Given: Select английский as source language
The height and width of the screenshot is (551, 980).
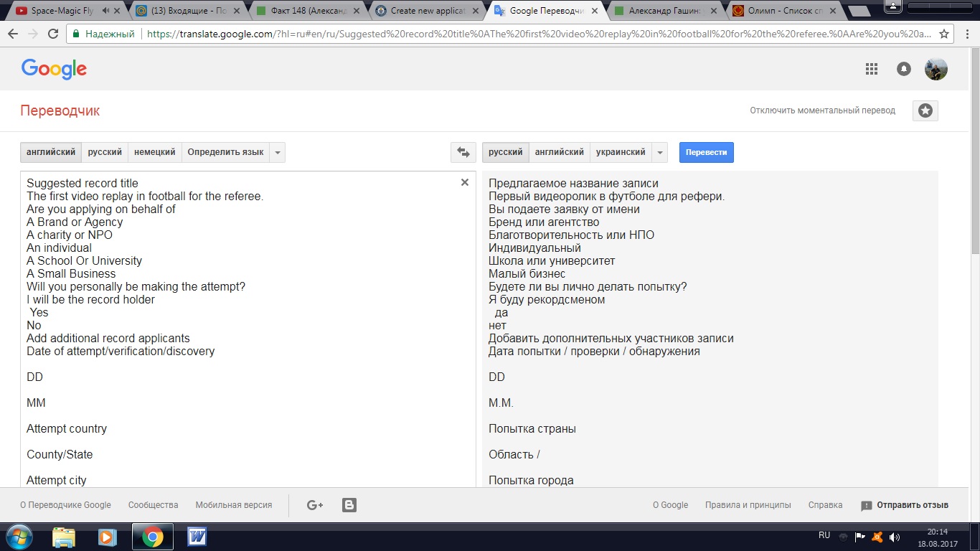Looking at the screenshot, I should (x=51, y=152).
